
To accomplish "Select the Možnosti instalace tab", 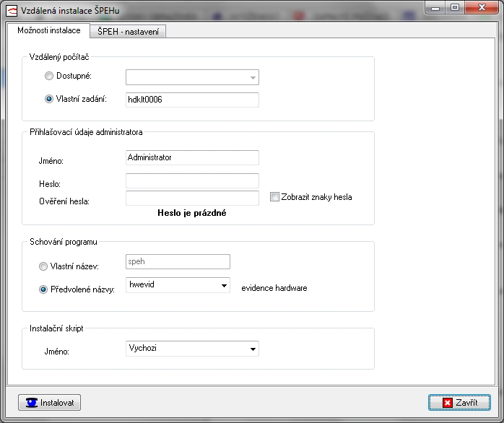I will point(49,30).
